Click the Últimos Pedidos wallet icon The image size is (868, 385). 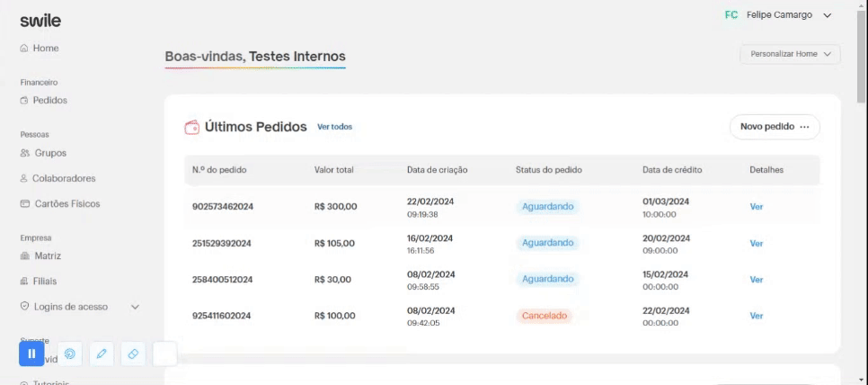[191, 127]
